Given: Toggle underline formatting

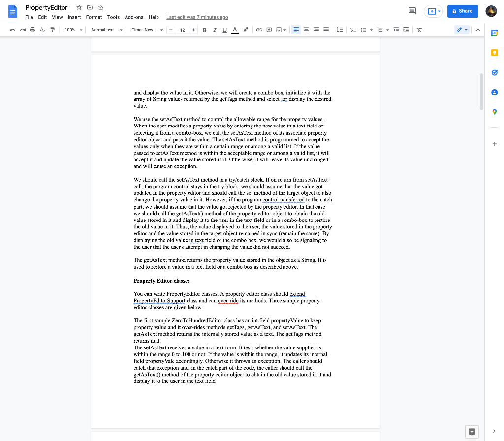Looking at the screenshot, I should (x=225, y=30).
